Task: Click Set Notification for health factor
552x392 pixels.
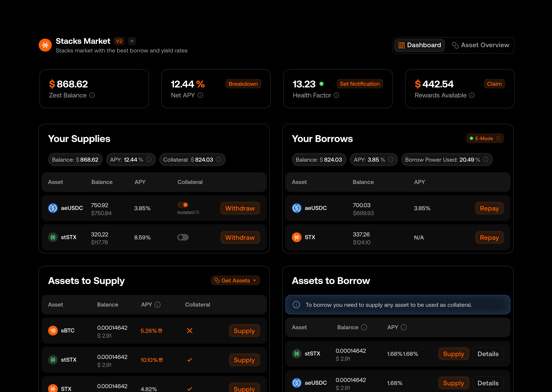Action: (x=359, y=84)
